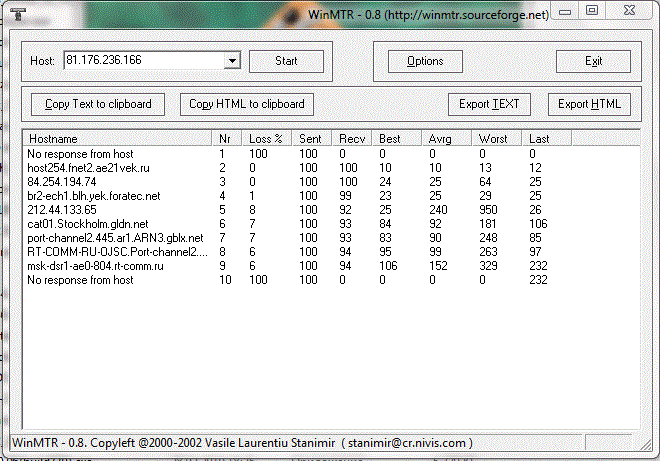Screen dimensions: 660x461
Task: Close the WinMTR window
Action: [x=629, y=11]
